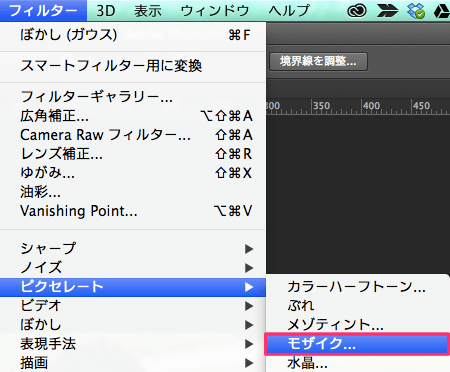The width and height of the screenshot is (450, 372).
Task: Open the ウィンドウ menu
Action: 215,11
